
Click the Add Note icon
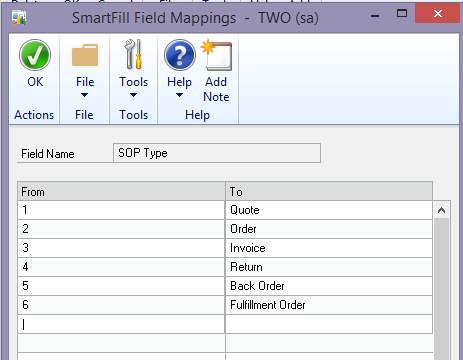coord(217,55)
